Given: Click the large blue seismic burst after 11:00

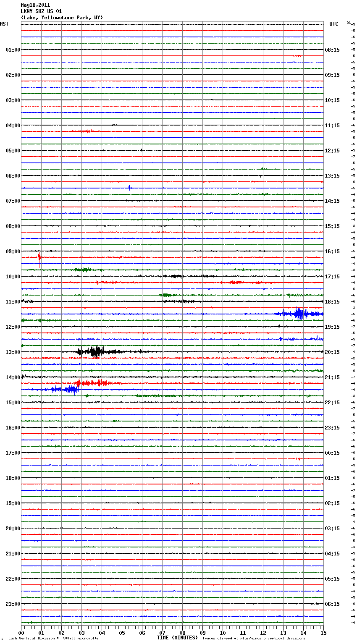Looking at the screenshot, I should [299, 314].
